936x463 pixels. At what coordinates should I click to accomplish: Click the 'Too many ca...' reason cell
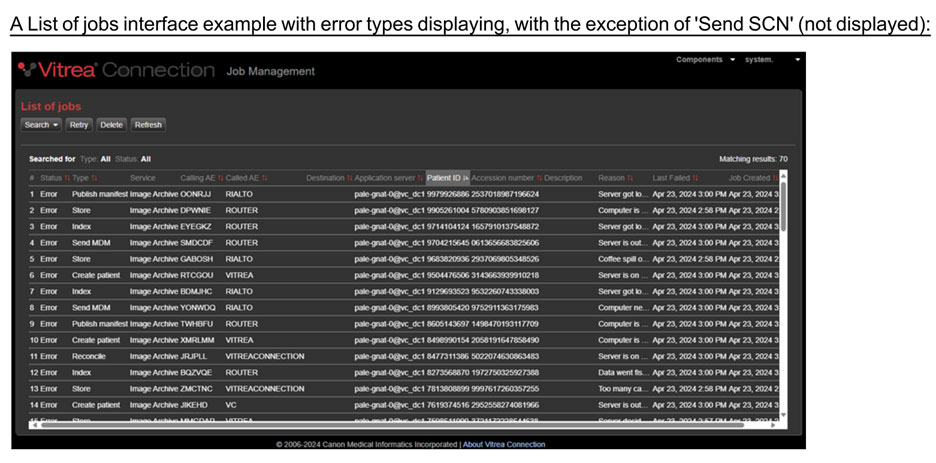click(623, 388)
